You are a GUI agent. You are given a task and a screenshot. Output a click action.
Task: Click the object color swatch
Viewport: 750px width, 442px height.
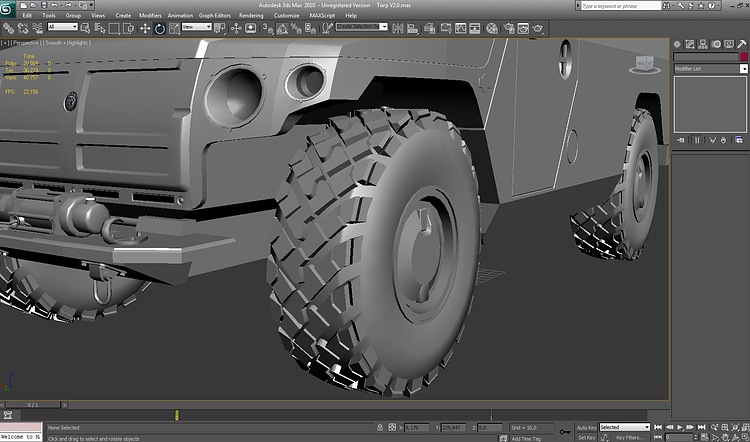click(x=744, y=56)
